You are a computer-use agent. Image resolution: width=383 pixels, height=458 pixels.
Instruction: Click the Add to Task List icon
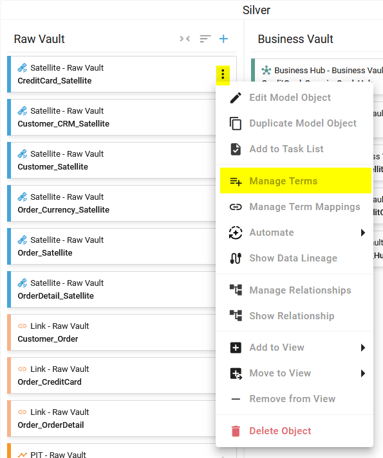[236, 149]
